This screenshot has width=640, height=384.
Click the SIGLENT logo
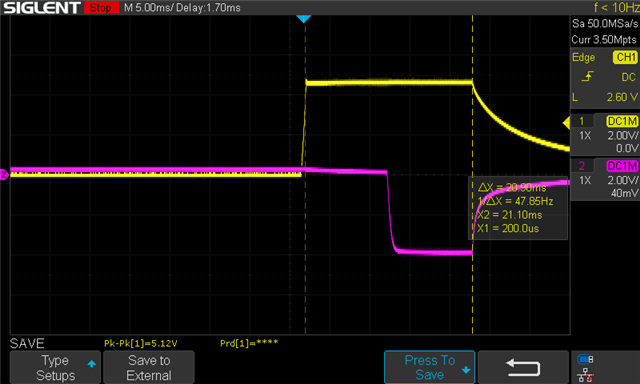pyautogui.click(x=42, y=8)
